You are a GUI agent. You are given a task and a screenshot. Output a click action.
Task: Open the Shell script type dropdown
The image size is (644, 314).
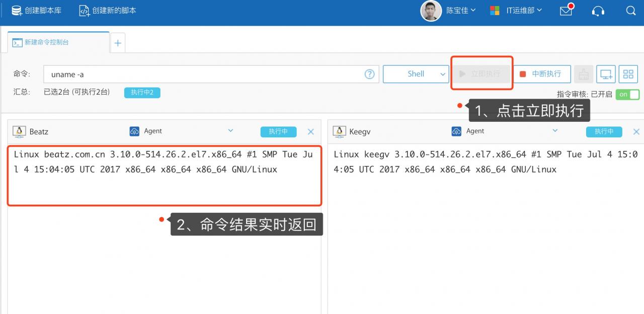(416, 74)
